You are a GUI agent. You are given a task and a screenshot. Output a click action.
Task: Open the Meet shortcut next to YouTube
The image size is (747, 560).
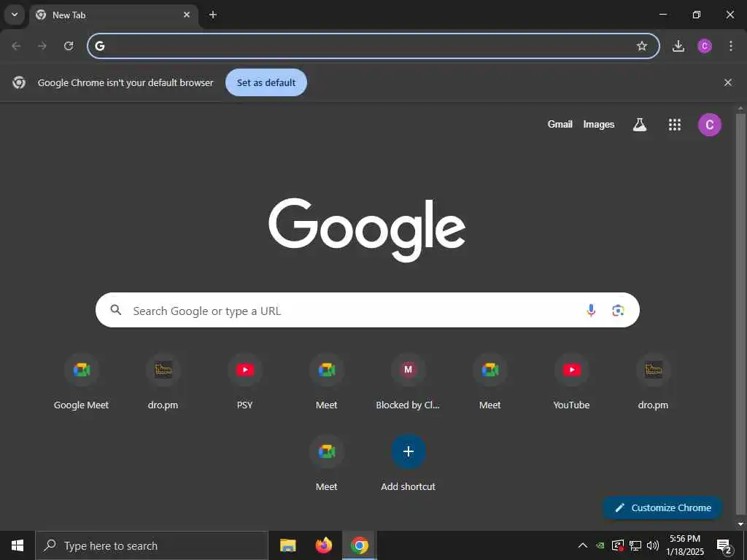click(x=489, y=382)
